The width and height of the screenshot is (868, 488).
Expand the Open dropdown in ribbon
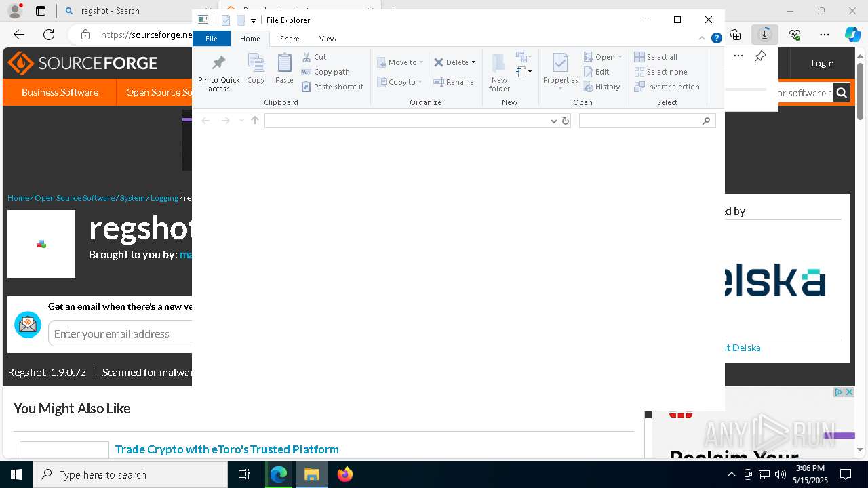coord(603,57)
